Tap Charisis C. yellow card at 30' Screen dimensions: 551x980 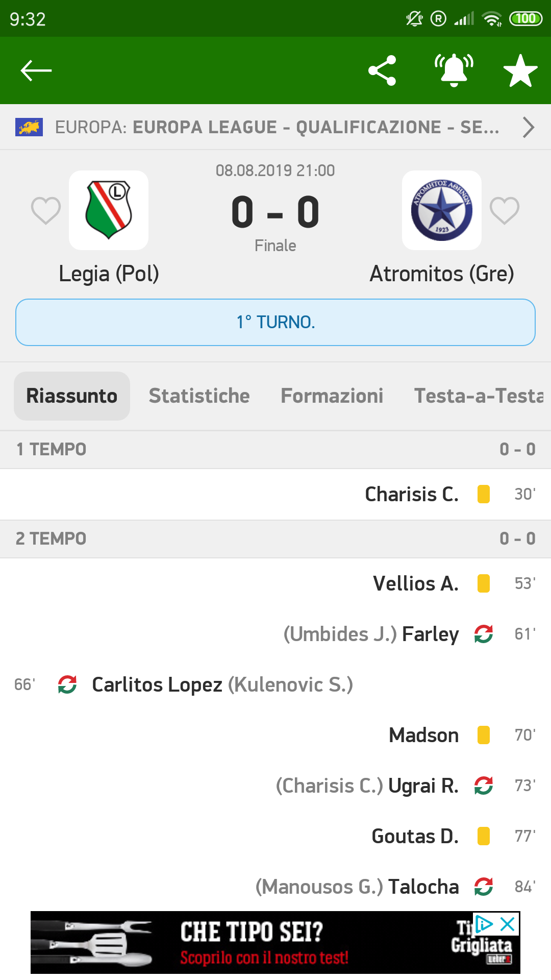pos(484,494)
